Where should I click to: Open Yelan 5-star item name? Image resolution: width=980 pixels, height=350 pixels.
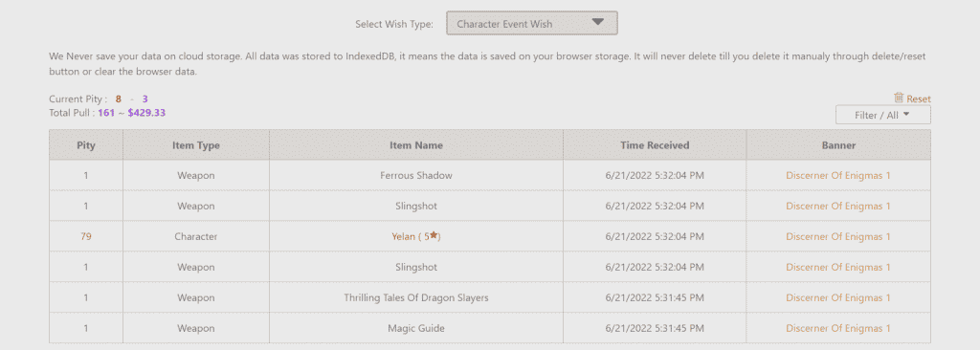click(x=416, y=236)
